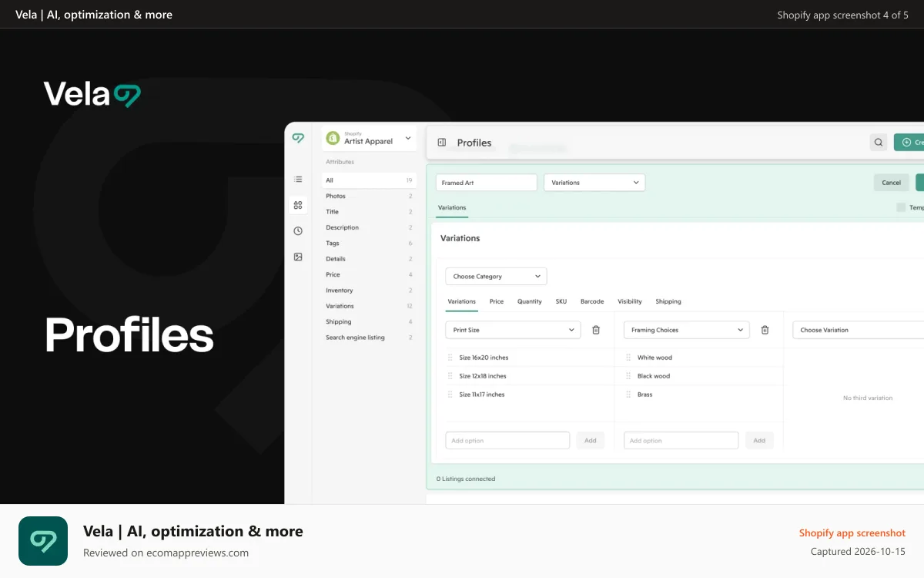The image size is (924, 578).
Task: Select Details attribute filter
Action: pos(369,259)
